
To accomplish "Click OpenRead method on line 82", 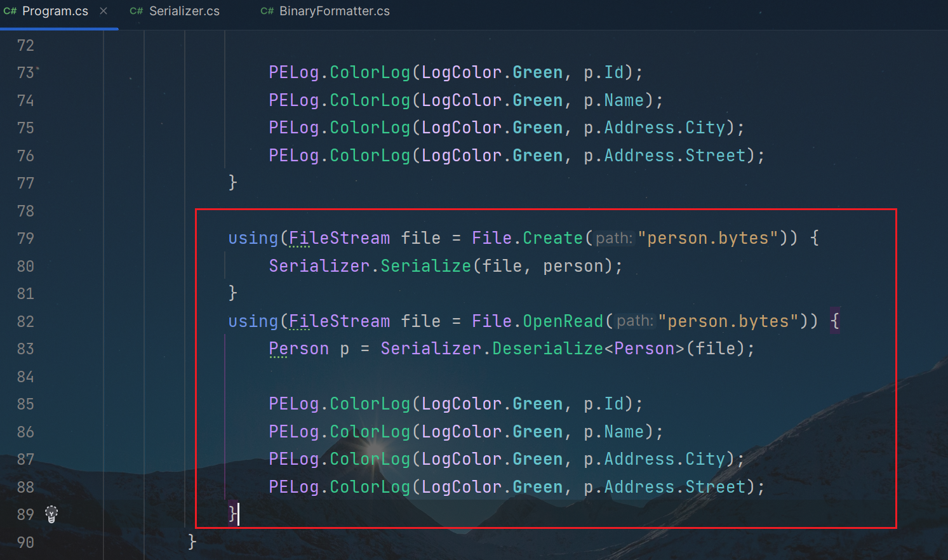I will pos(563,321).
